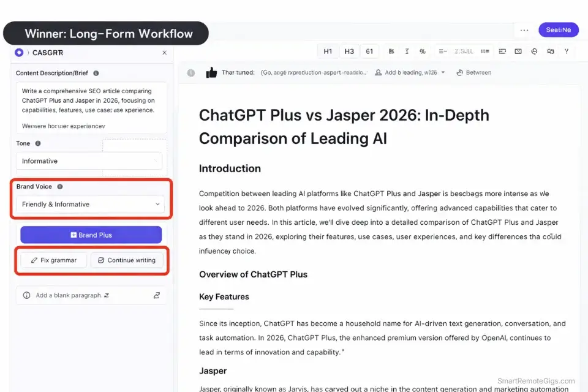Click the info icon beside Content Description/Brief
Image resolution: width=588 pixels, height=392 pixels.
(96, 73)
